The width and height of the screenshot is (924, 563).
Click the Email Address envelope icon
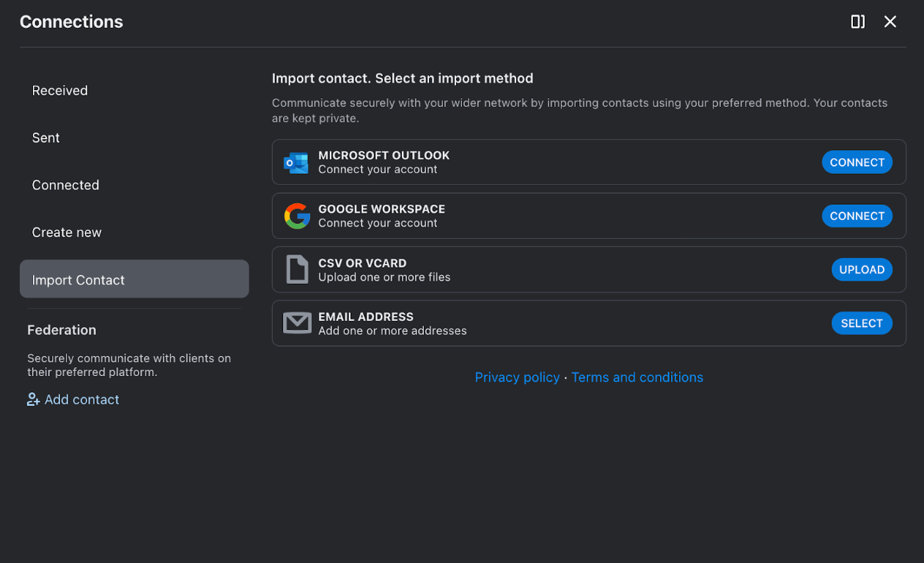click(297, 323)
